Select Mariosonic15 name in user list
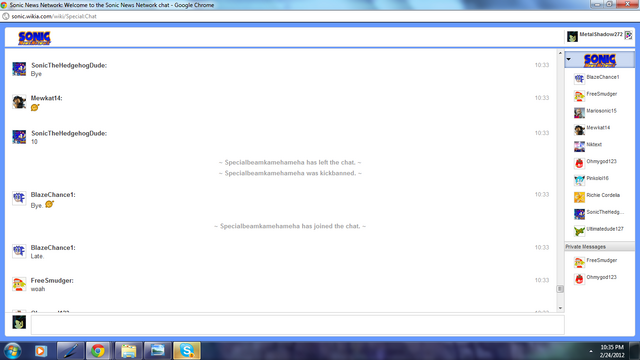This screenshot has height=360, width=640. pos(601,111)
